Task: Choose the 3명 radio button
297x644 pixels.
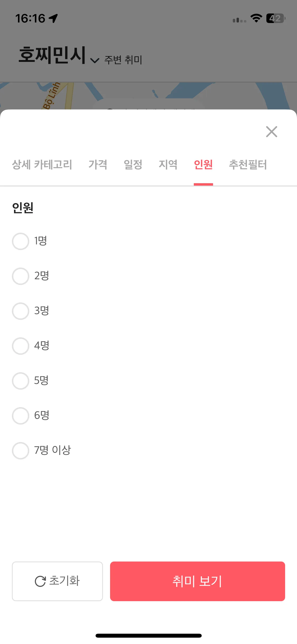Action: pos(21,311)
